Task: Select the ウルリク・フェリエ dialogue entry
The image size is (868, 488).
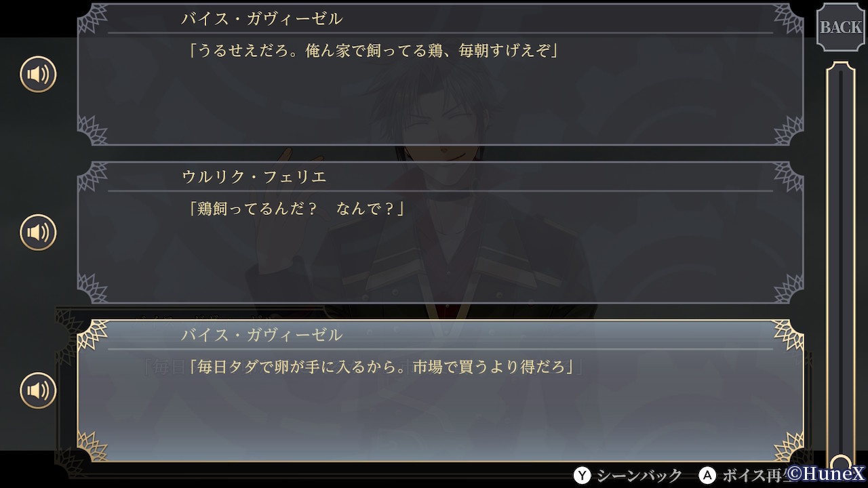Action: [441, 232]
